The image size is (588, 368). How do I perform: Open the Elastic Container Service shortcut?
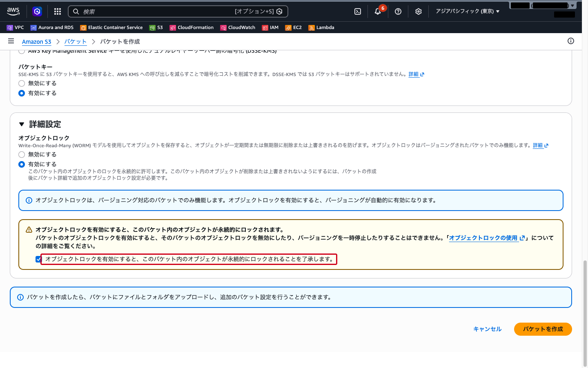[111, 27]
